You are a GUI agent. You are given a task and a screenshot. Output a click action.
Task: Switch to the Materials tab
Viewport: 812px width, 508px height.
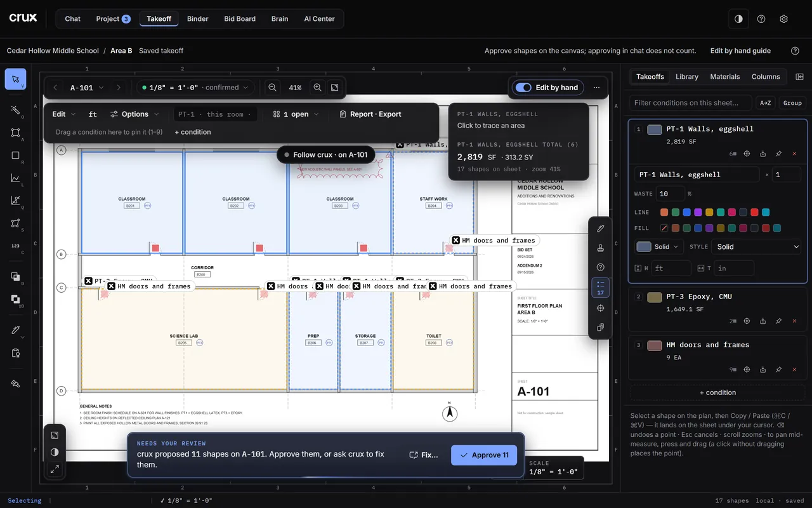click(x=724, y=77)
